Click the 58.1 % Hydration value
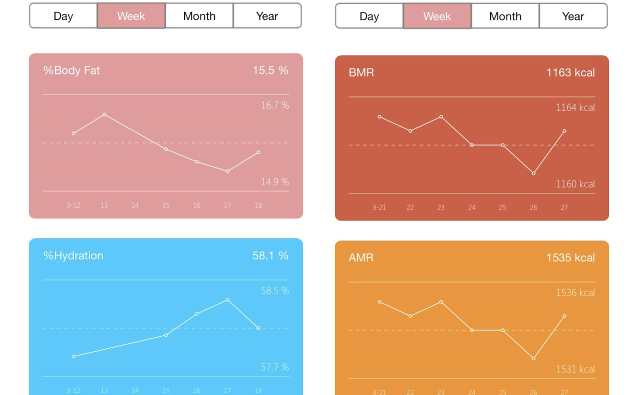The height and width of the screenshot is (395, 640). click(x=270, y=256)
